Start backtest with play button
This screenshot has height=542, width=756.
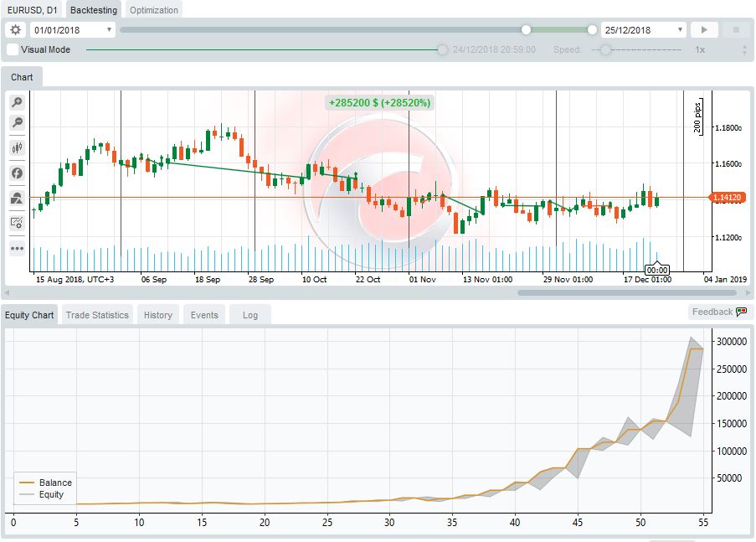coord(704,30)
